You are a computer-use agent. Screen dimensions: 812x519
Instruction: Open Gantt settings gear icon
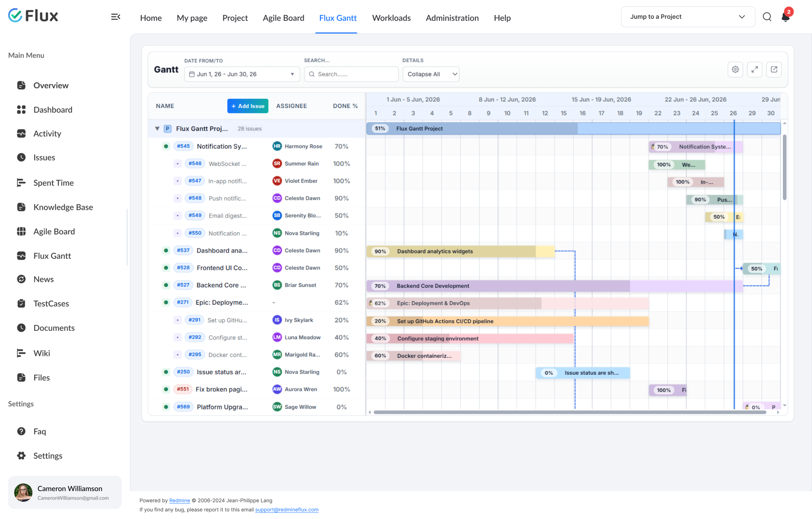point(735,69)
